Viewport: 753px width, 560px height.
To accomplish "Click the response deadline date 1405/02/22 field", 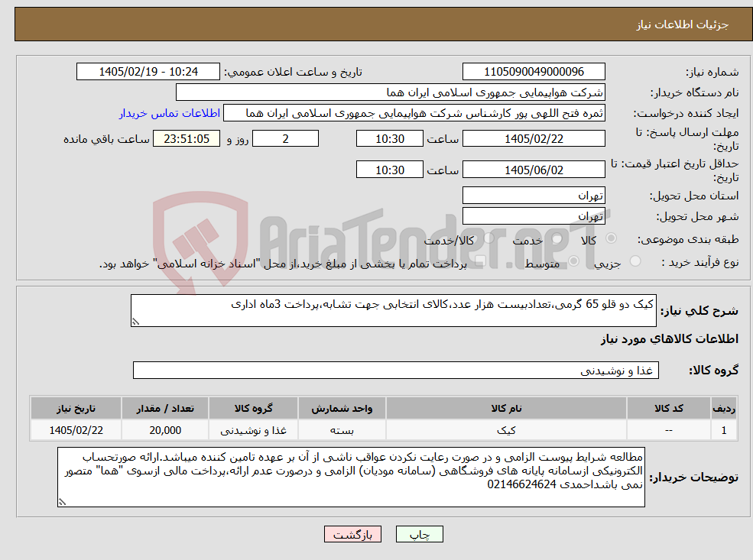I will (534, 139).
